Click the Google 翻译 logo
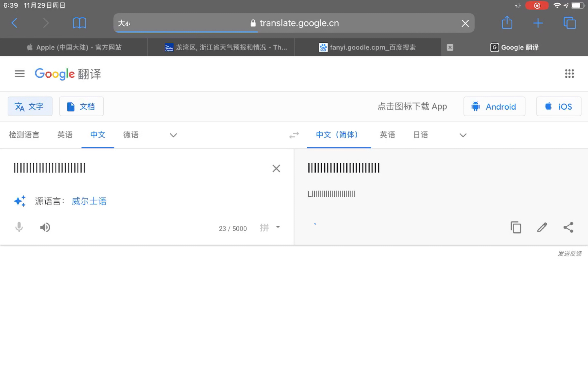Screen dimensions: 588x369 [x=68, y=74]
